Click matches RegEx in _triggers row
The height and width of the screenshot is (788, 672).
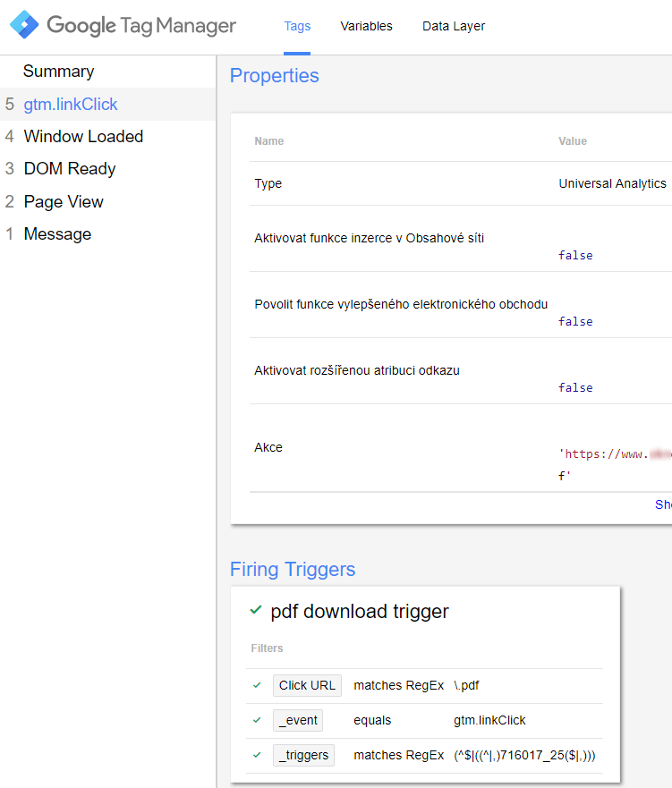(x=398, y=755)
